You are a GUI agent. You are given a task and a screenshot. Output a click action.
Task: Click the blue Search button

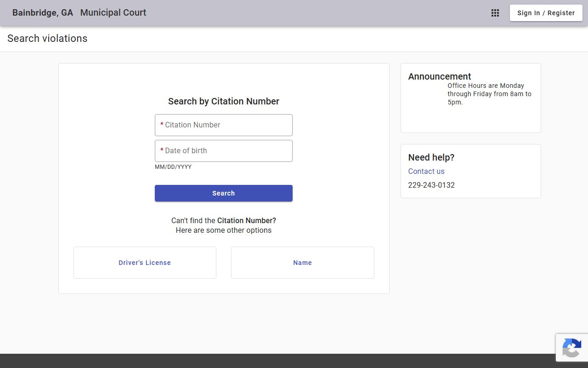224,193
